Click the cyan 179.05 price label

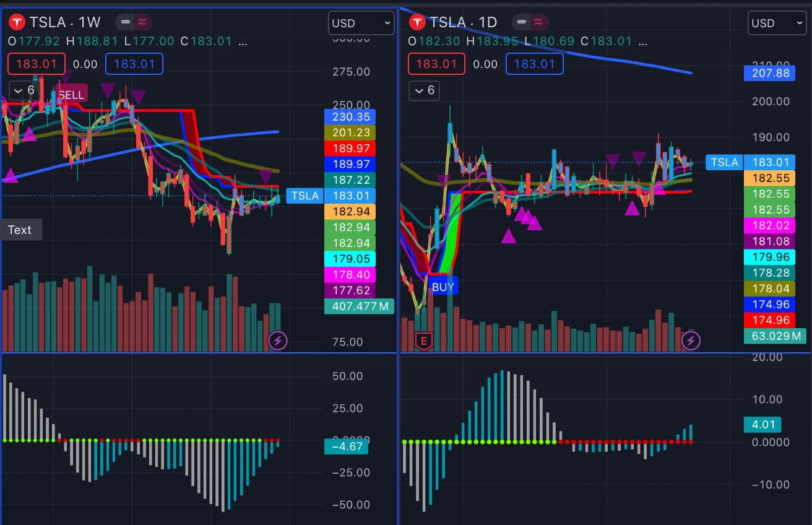point(350,259)
